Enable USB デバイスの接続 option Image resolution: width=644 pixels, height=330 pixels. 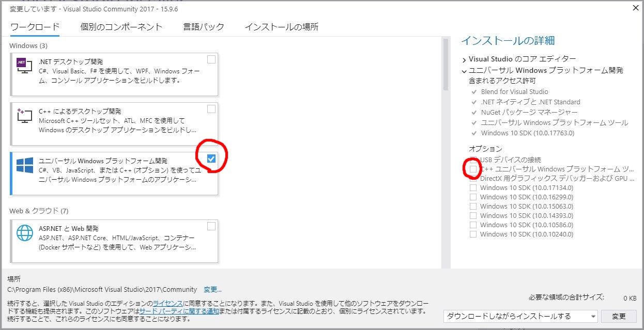[x=473, y=160]
